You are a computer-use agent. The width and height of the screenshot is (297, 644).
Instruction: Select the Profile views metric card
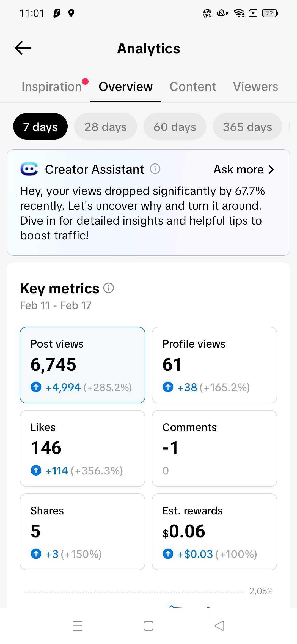click(x=215, y=365)
